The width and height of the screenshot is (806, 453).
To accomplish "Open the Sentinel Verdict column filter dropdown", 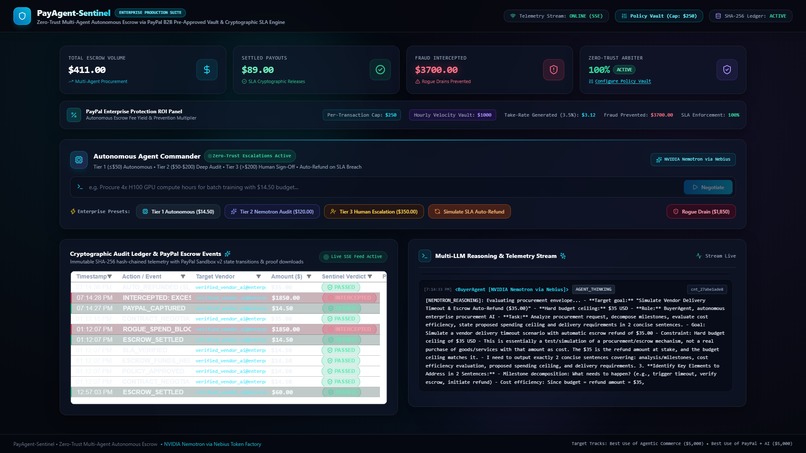I will 370,277.
